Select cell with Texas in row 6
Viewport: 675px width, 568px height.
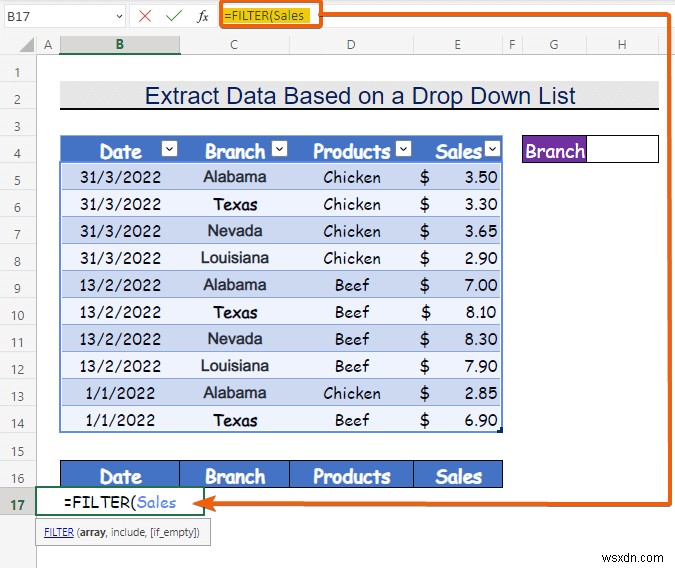(235, 204)
